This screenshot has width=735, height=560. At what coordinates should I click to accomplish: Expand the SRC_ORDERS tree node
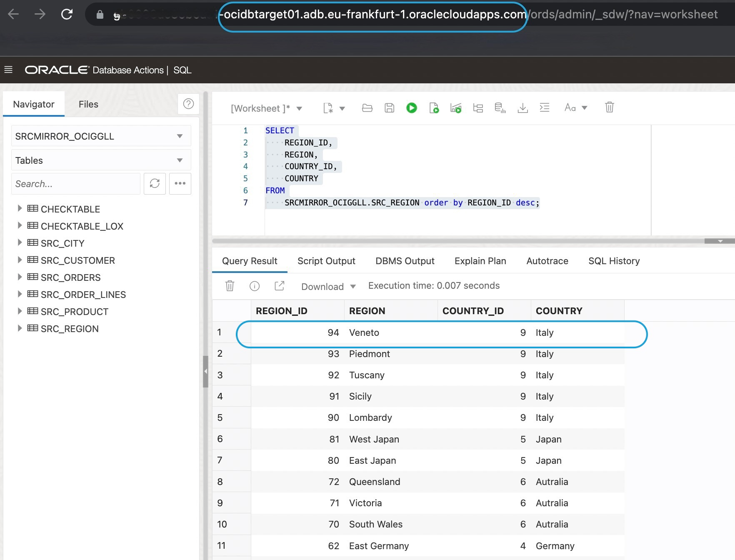[19, 277]
